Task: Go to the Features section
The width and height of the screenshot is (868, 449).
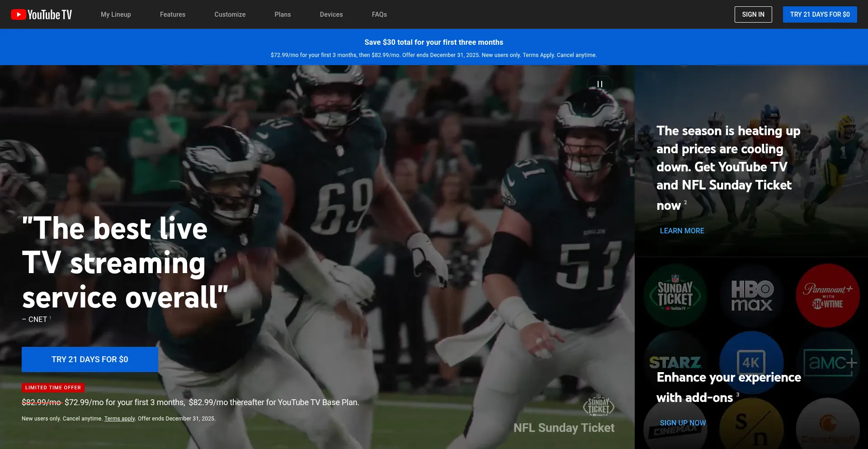Action: [173, 14]
